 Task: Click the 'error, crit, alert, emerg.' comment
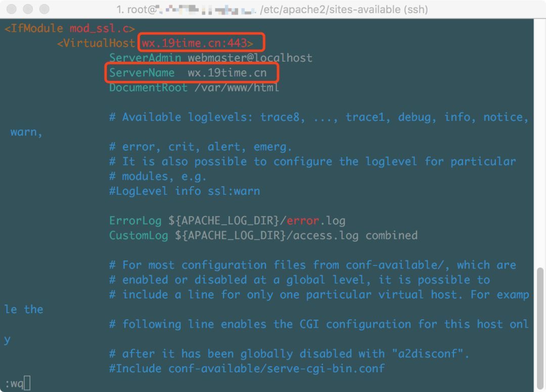[x=200, y=147]
